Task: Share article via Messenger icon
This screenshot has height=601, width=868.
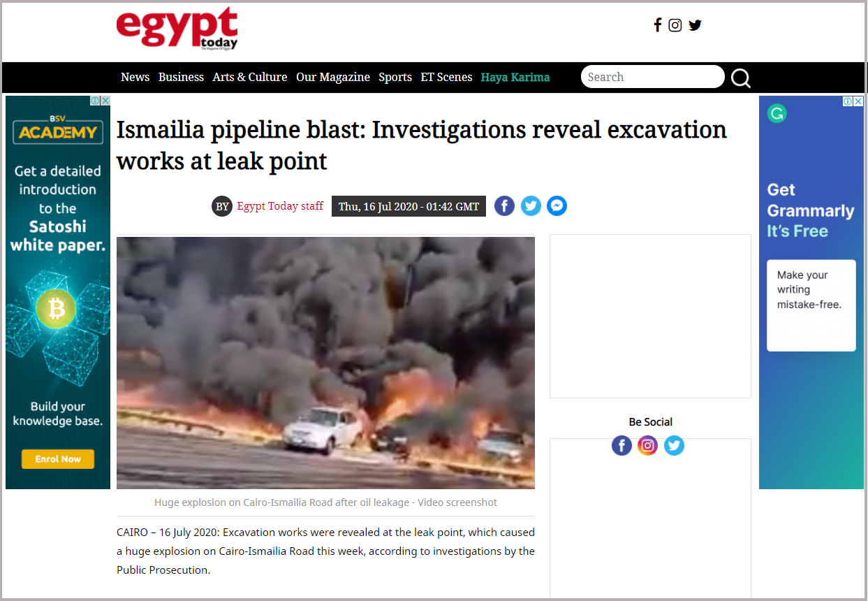Action: coord(557,205)
